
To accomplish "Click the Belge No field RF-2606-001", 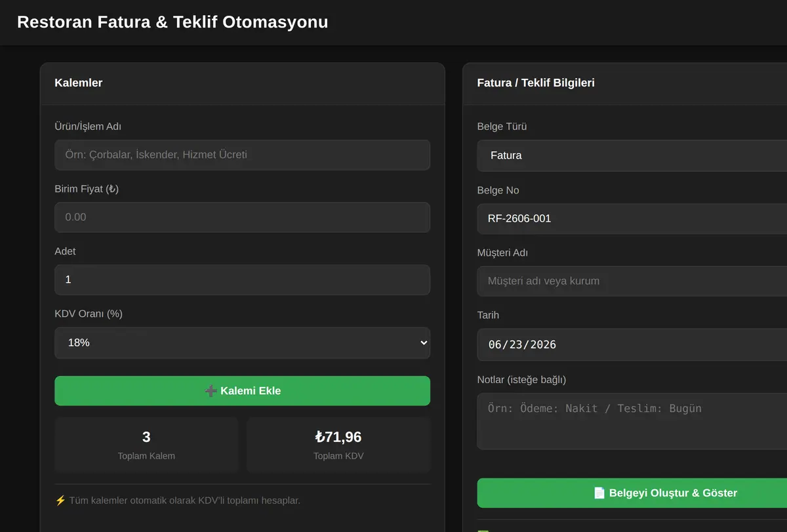I will click(632, 218).
